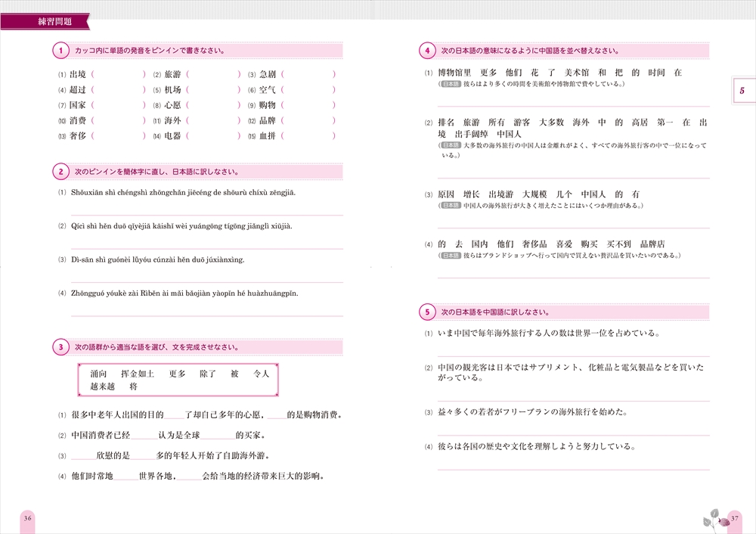Click the instruction text about writing pinyin pronunciation
756x534 pixels.
(151, 50)
